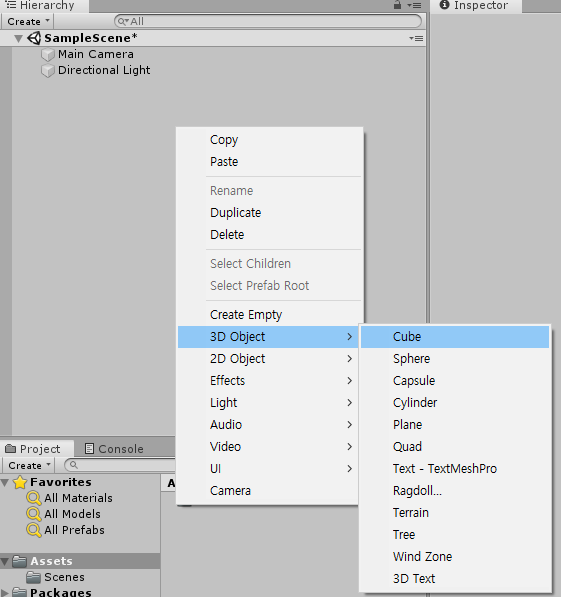561x597 pixels.
Task: Create a 3D Text object
Action: click(455, 579)
